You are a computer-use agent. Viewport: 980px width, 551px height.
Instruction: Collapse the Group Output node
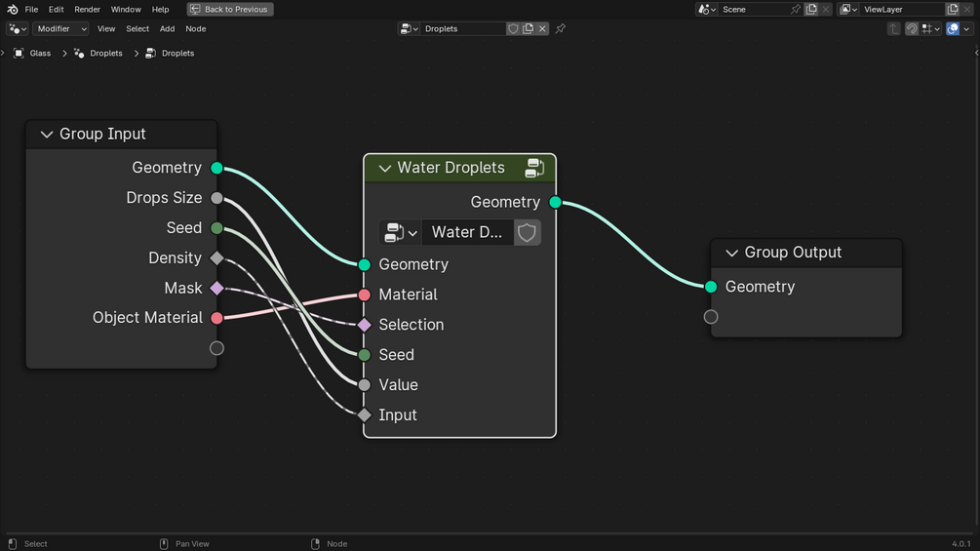[731, 253]
